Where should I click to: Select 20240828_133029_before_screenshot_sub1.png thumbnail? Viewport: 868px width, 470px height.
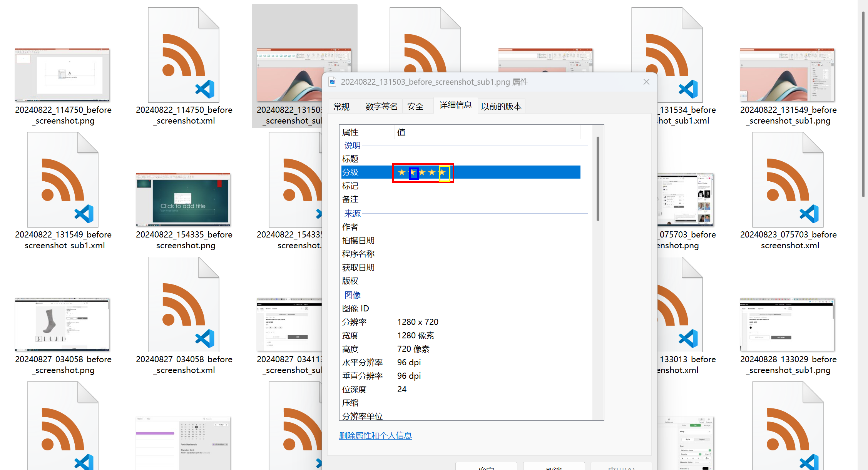[x=787, y=324]
